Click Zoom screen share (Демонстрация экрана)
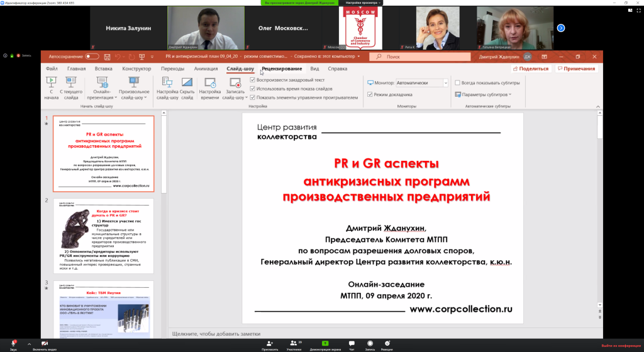Image resolution: width=644 pixels, height=352 pixels. 325,343
